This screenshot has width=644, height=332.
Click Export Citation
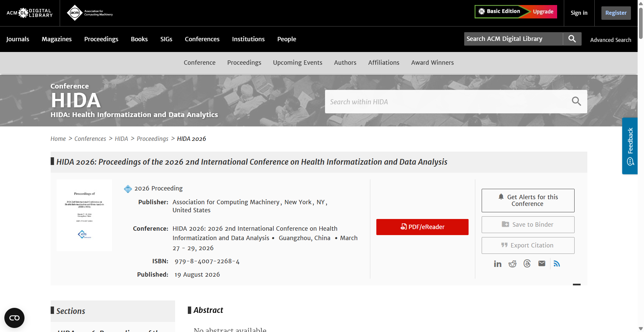pyautogui.click(x=528, y=245)
